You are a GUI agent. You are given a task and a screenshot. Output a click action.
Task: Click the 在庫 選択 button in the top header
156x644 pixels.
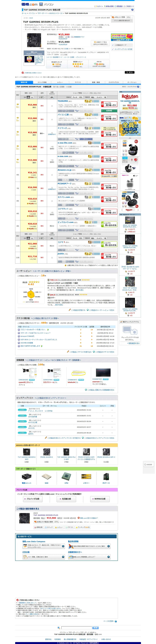point(52,97)
